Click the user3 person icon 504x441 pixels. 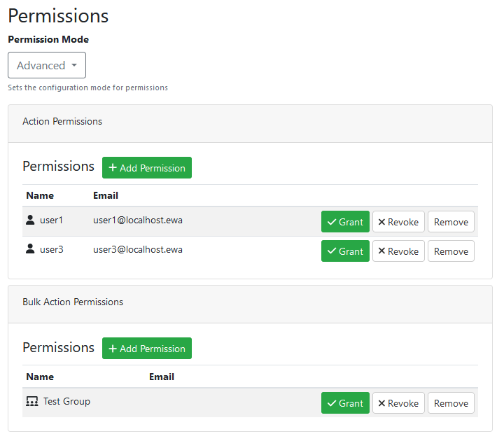[30, 249]
